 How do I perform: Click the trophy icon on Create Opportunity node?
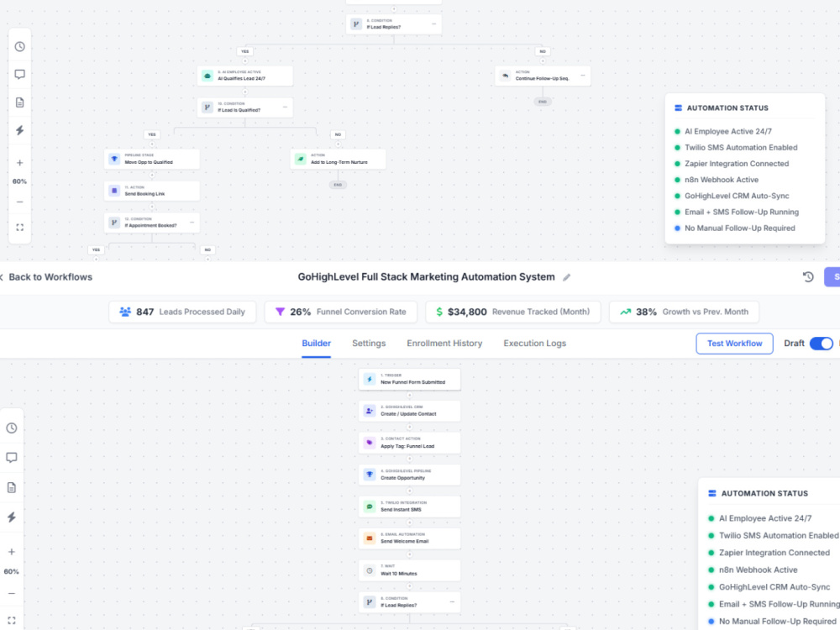[x=369, y=475]
